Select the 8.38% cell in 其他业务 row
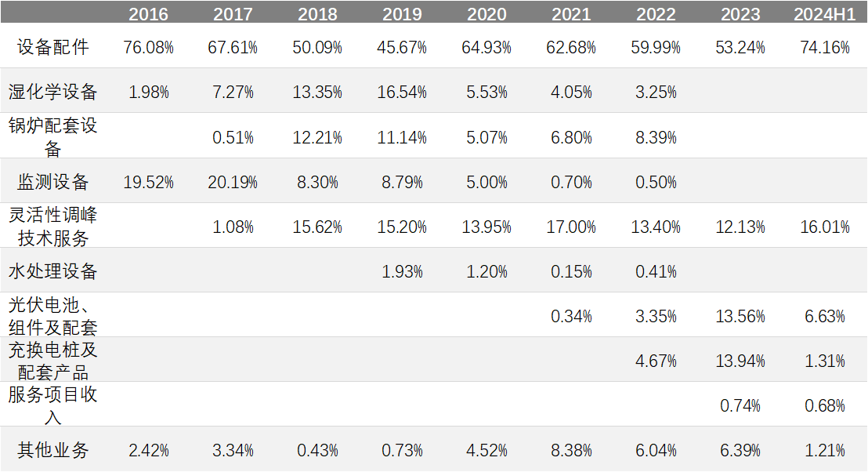Screen dimensions: 868x472 tap(571, 451)
